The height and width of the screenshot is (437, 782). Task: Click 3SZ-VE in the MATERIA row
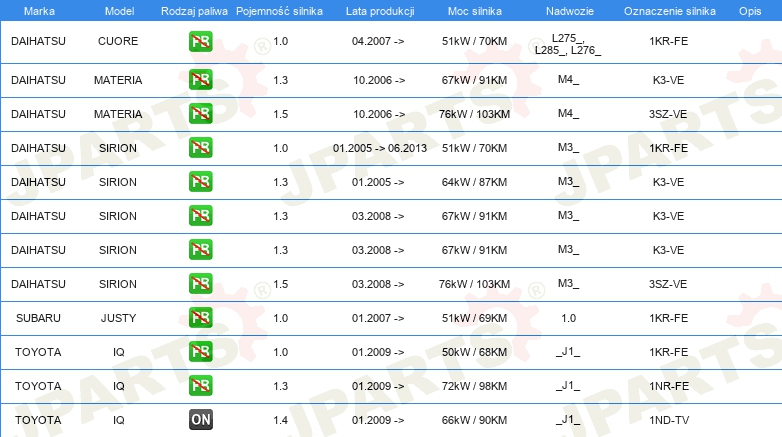(x=668, y=114)
